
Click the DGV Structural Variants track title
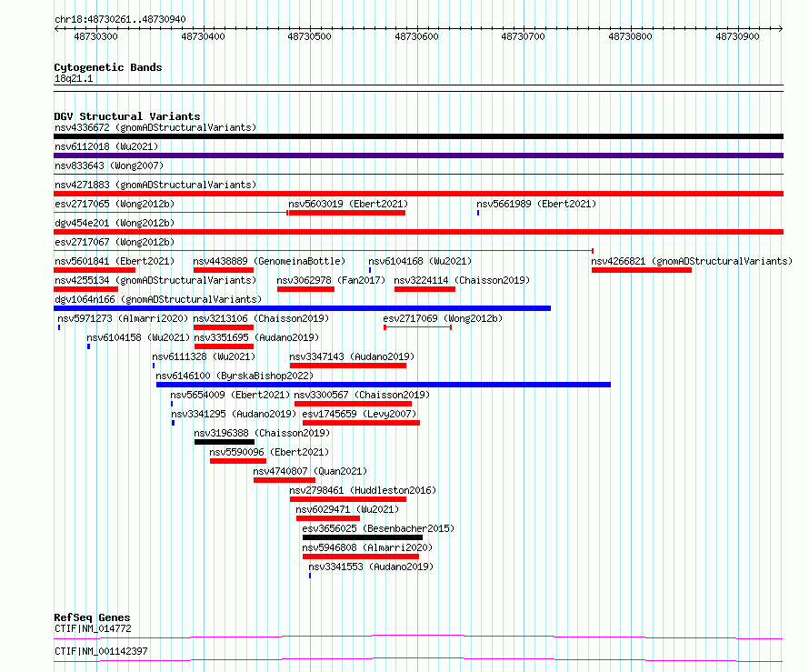tap(127, 116)
